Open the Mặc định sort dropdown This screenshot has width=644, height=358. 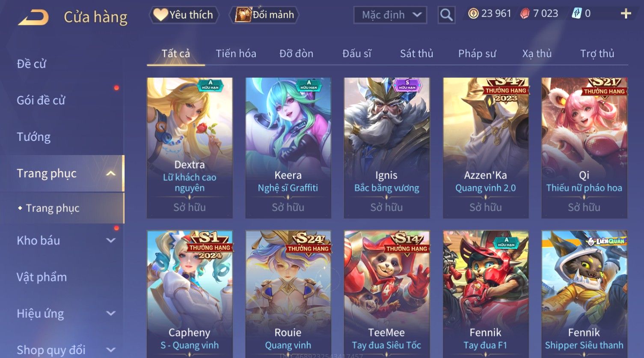point(390,15)
